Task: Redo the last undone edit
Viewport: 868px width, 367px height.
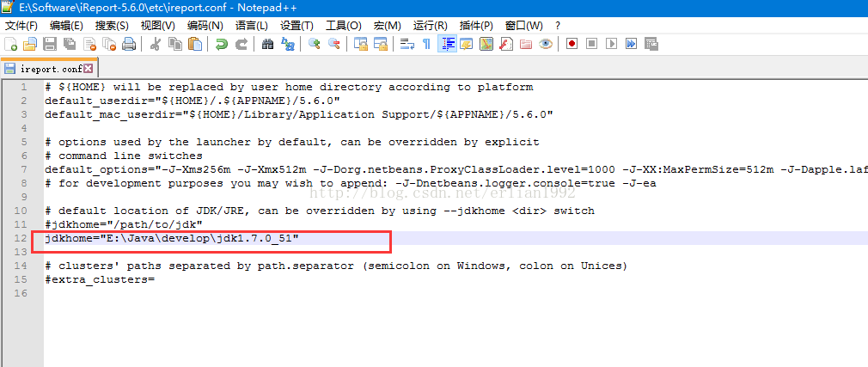Action: tap(241, 45)
